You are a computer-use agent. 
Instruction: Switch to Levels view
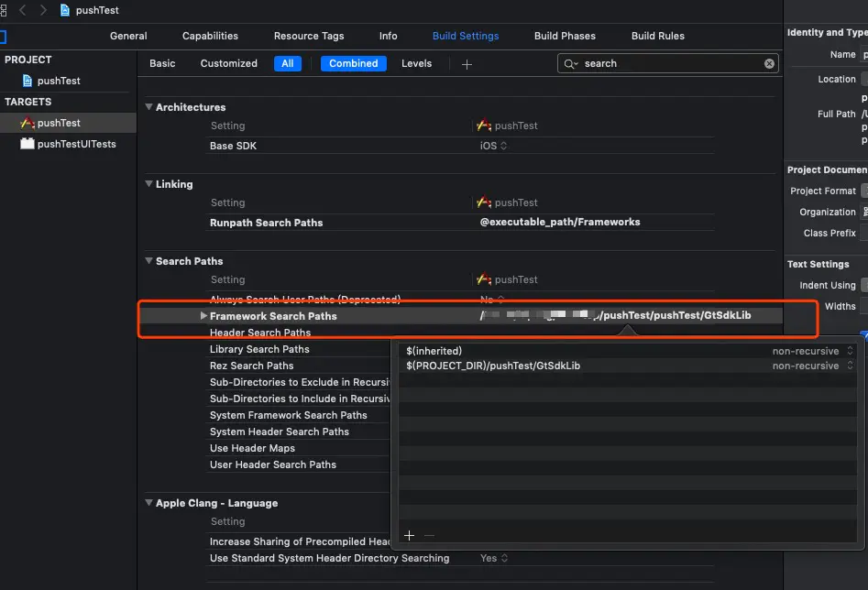[x=416, y=63]
